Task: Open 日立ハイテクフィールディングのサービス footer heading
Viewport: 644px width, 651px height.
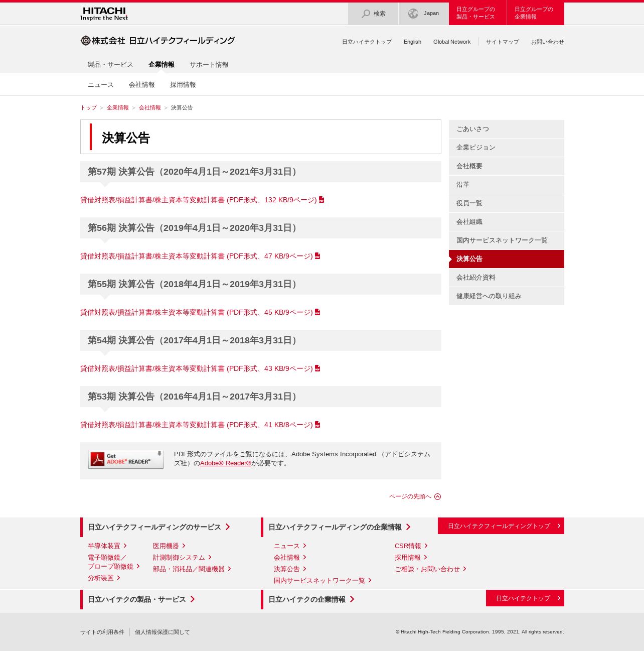Action: coord(158,527)
